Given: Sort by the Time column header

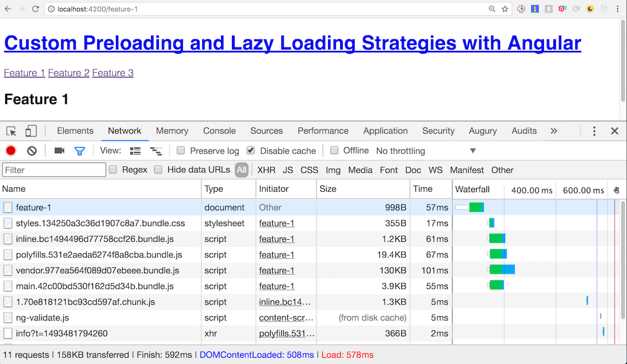Looking at the screenshot, I should coord(431,189).
